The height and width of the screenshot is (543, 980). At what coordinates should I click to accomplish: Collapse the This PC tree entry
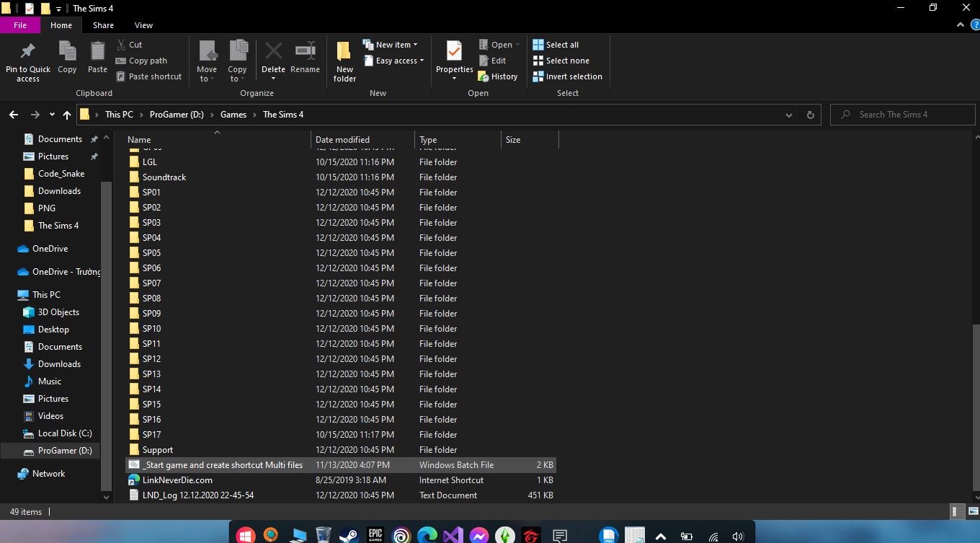point(13,294)
